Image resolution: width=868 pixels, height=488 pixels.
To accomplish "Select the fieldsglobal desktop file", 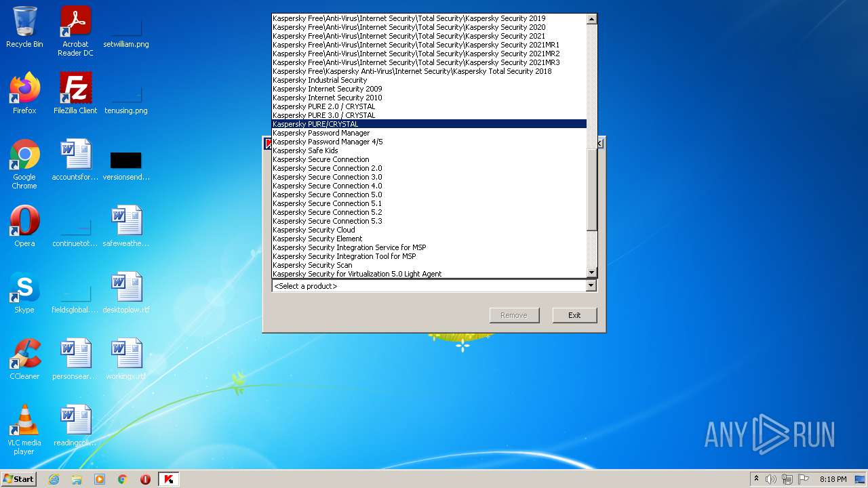I will pos(75,297).
